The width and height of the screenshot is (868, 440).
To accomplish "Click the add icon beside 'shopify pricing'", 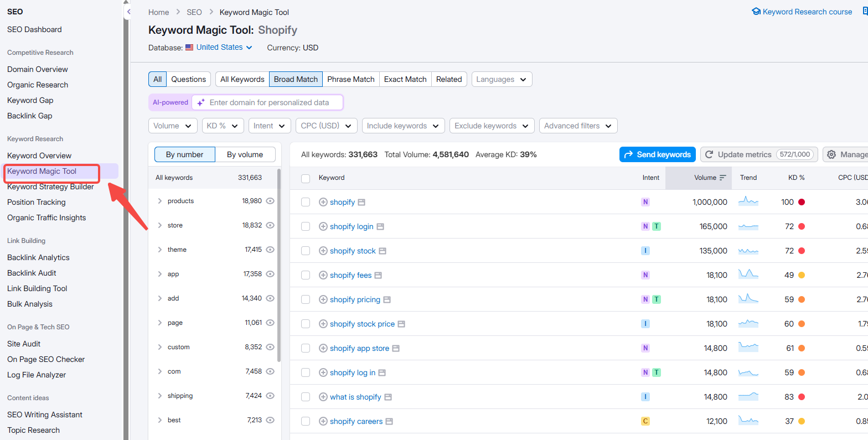I will (x=323, y=299).
